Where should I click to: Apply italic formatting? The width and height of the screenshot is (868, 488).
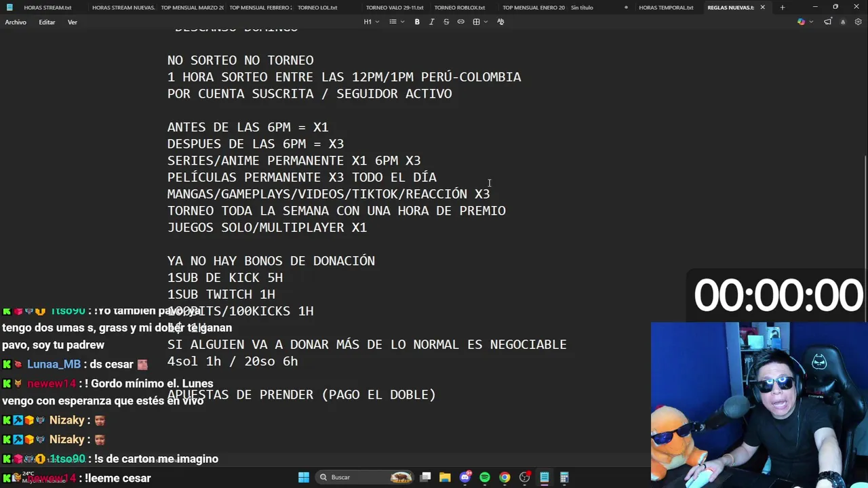point(431,22)
